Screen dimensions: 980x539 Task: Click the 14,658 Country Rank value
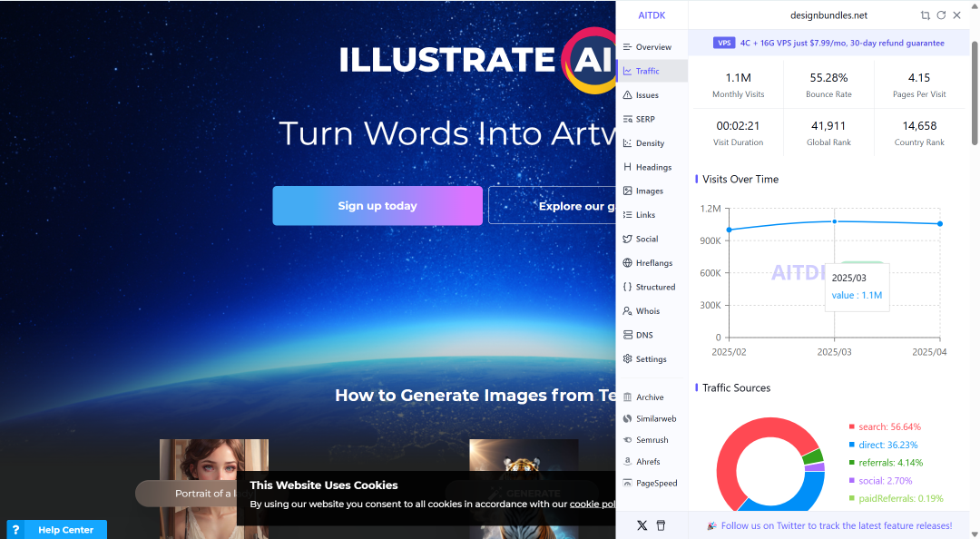918,126
